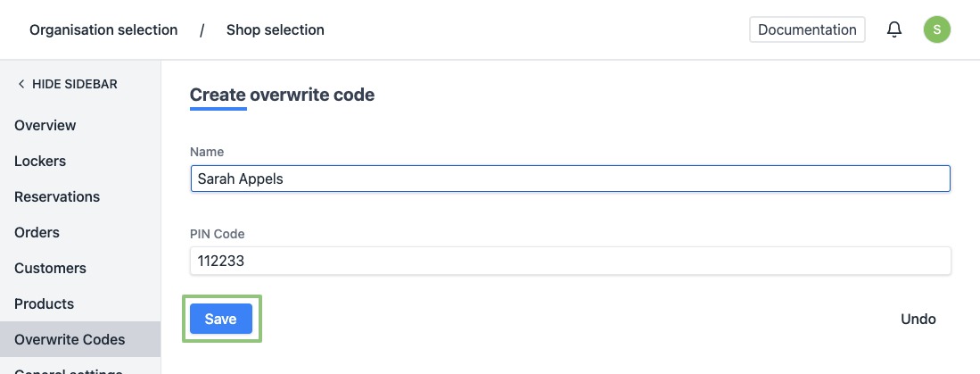Select the Overwrite Codes sidebar item
Screen dimensions: 980x374
point(70,339)
